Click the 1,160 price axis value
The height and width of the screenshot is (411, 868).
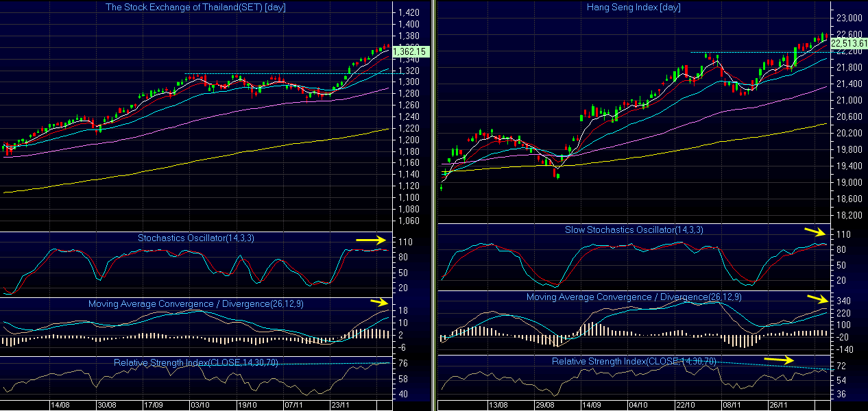click(409, 163)
